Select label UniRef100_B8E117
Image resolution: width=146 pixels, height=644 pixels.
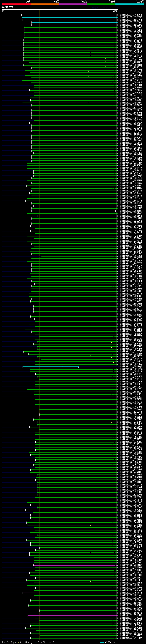[131, 392]
